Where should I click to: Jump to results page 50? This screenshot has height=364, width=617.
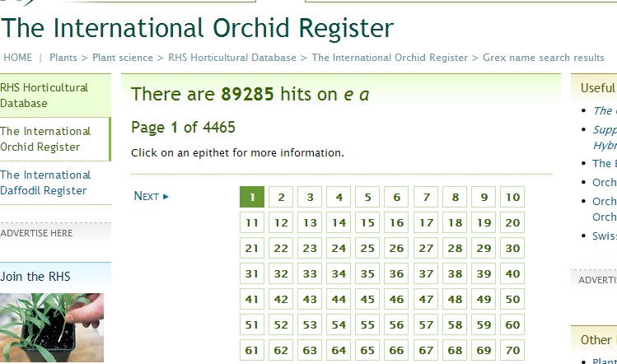(512, 299)
